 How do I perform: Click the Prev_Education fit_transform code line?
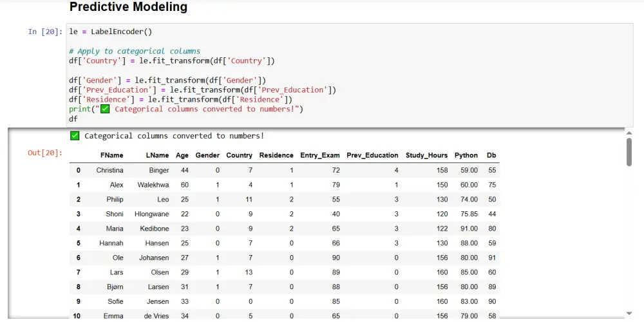pyautogui.click(x=202, y=90)
